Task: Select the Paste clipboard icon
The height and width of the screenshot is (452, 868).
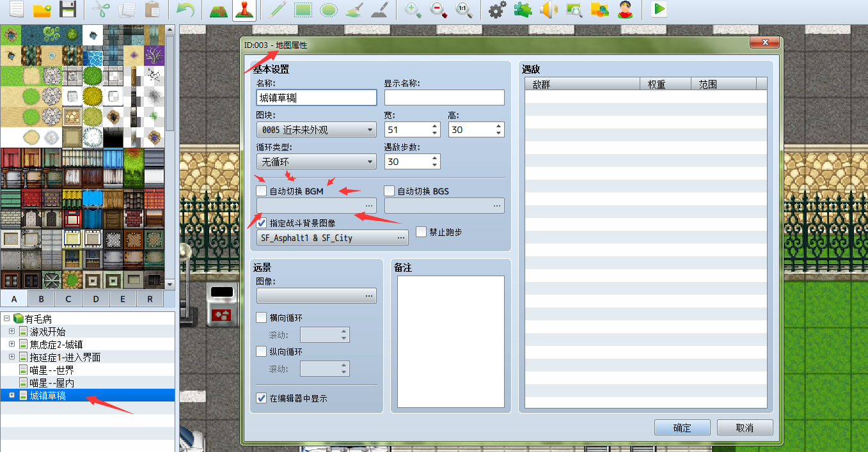Action: [152, 10]
